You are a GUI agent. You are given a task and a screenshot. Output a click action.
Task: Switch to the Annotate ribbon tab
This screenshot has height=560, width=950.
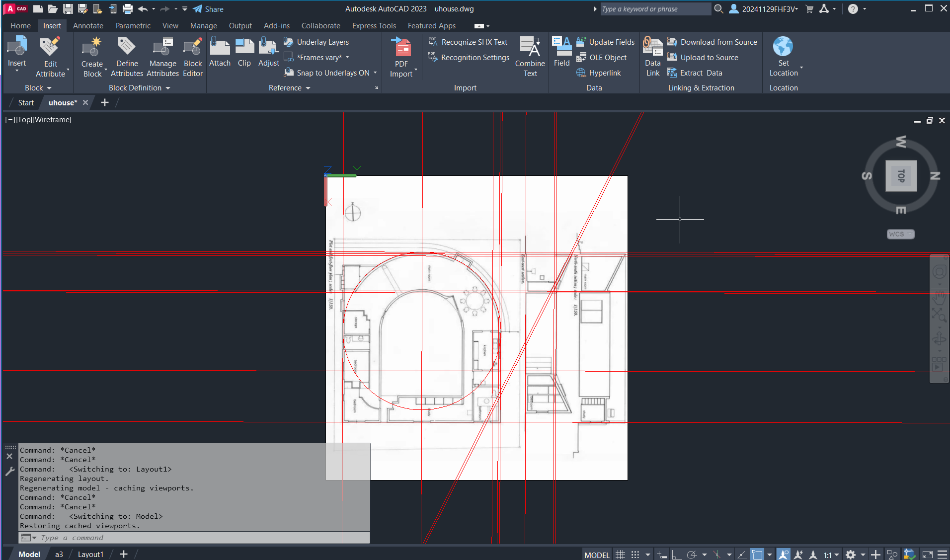coord(88,26)
